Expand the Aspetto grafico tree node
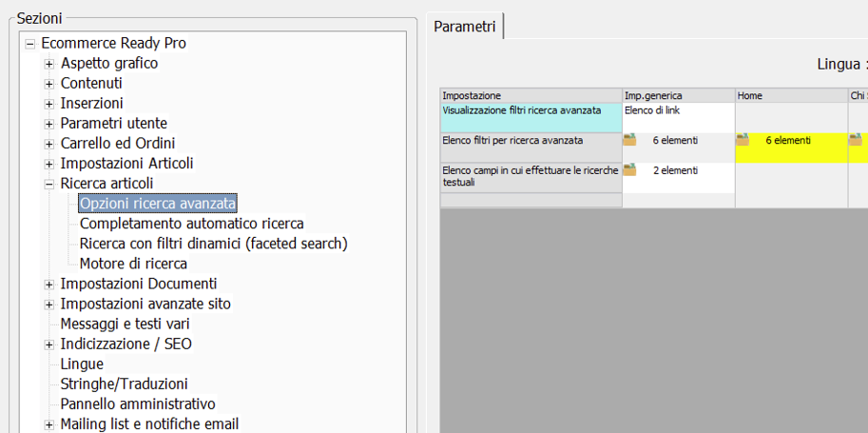Viewport: 868px width, 433px height. pyautogui.click(x=49, y=64)
